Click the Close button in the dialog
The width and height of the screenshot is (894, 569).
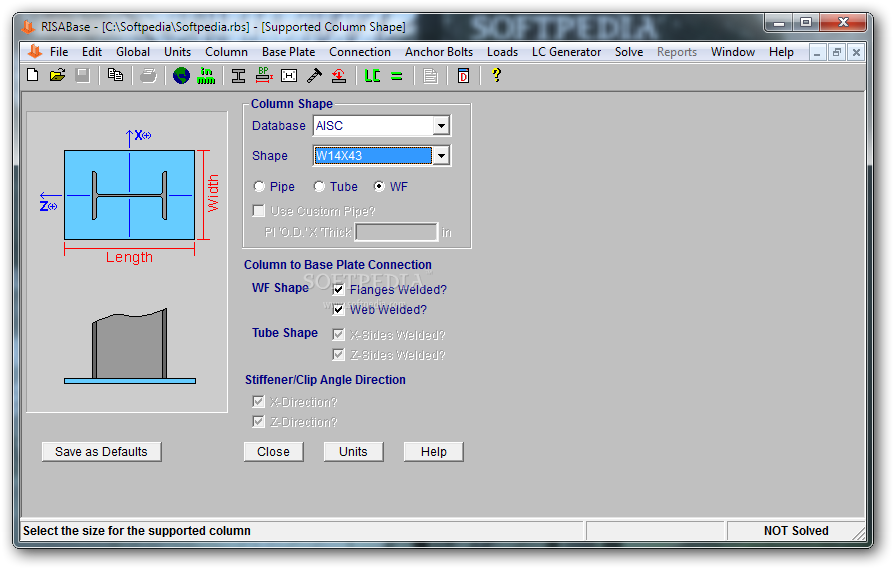click(274, 452)
